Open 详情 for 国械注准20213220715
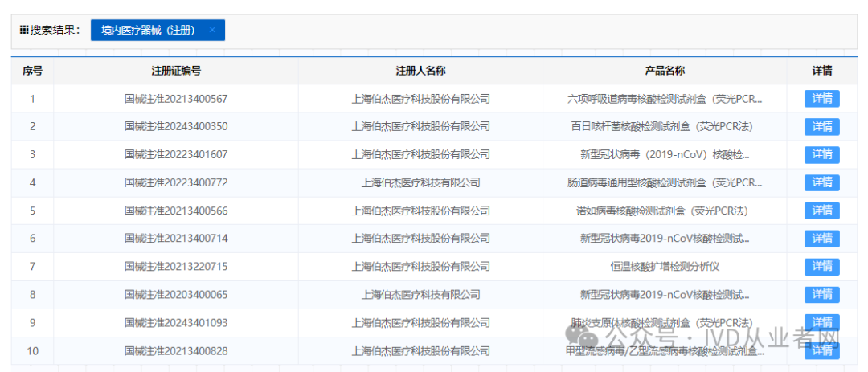 (x=822, y=267)
